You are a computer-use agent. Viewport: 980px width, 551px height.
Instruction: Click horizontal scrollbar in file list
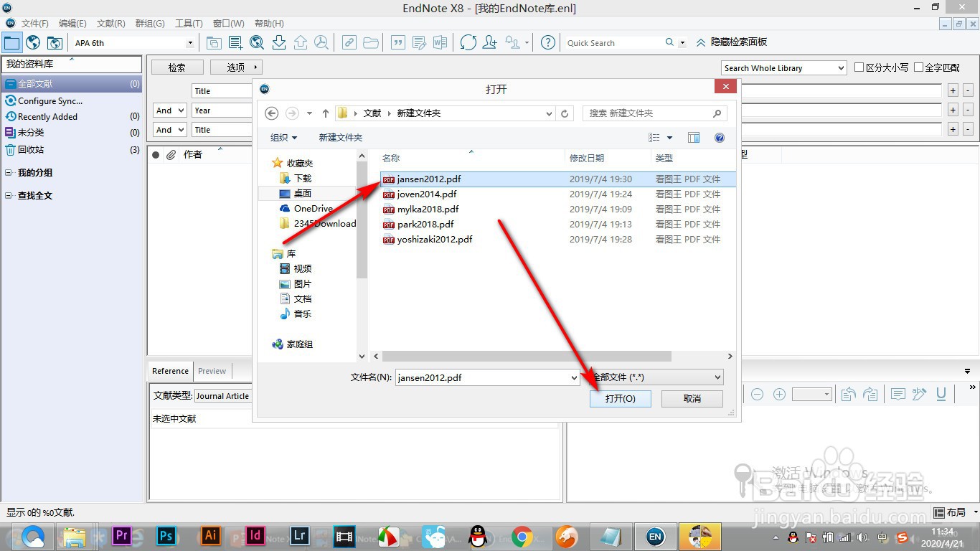click(527, 356)
